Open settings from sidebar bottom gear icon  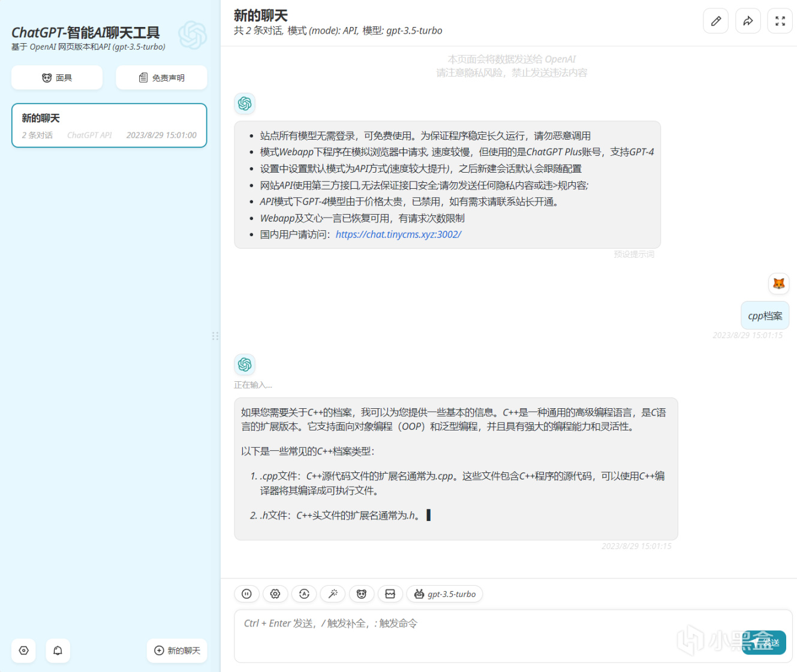23,650
